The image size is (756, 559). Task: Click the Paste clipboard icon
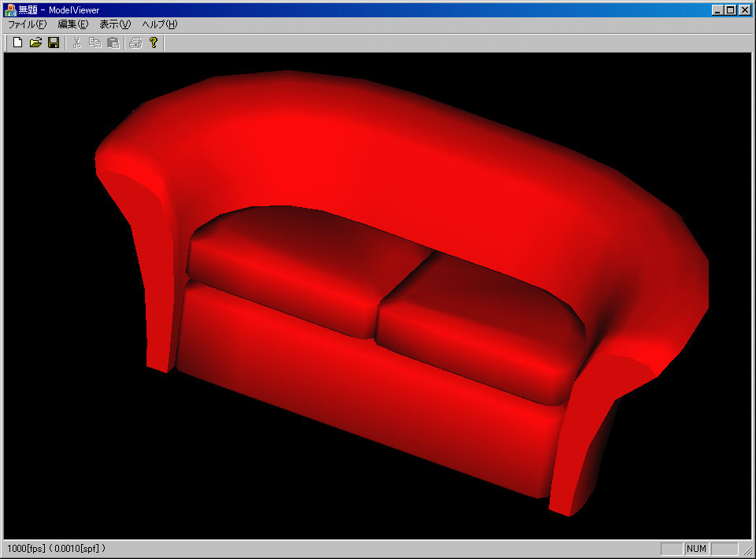[x=113, y=43]
